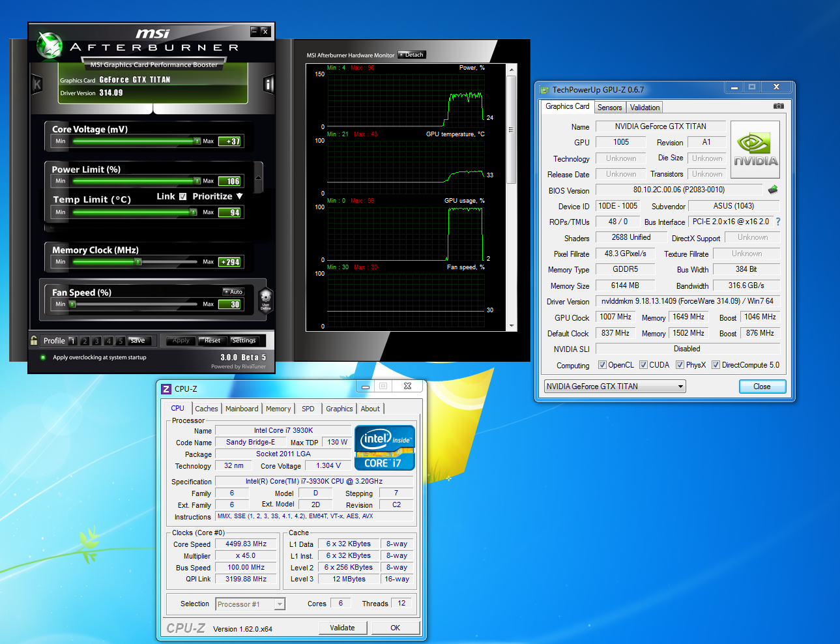Click the Afterburner logo emblem
The width and height of the screenshot is (840, 644).
coord(50,45)
